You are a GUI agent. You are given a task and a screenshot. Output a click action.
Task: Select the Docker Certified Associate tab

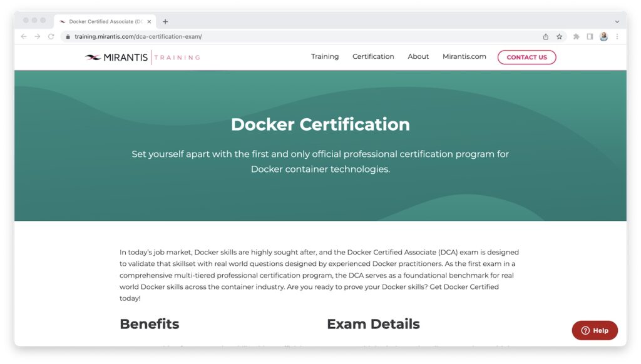[x=105, y=21]
